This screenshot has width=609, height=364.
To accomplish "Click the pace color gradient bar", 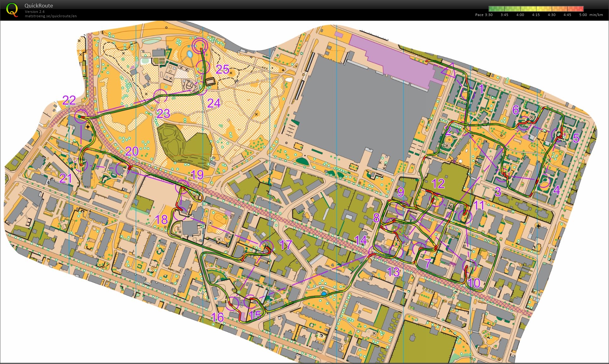I will 536,9.
